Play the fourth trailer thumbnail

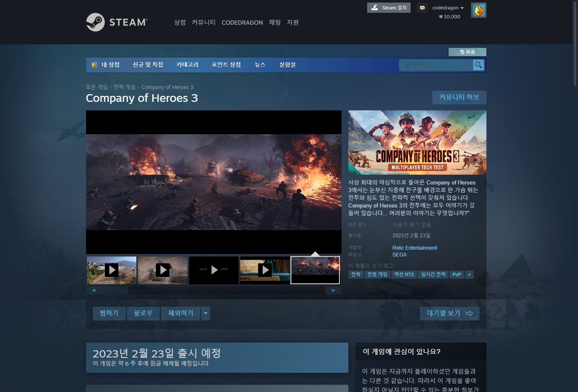265,270
